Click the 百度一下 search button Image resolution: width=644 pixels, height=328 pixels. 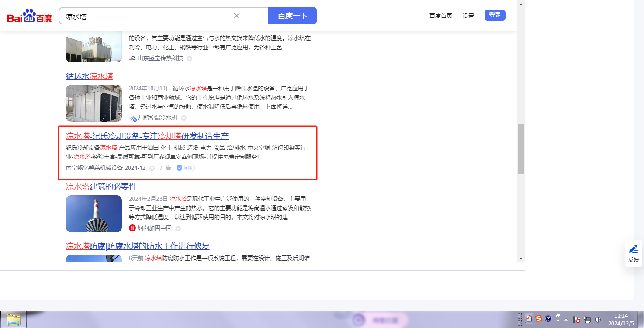(292, 16)
